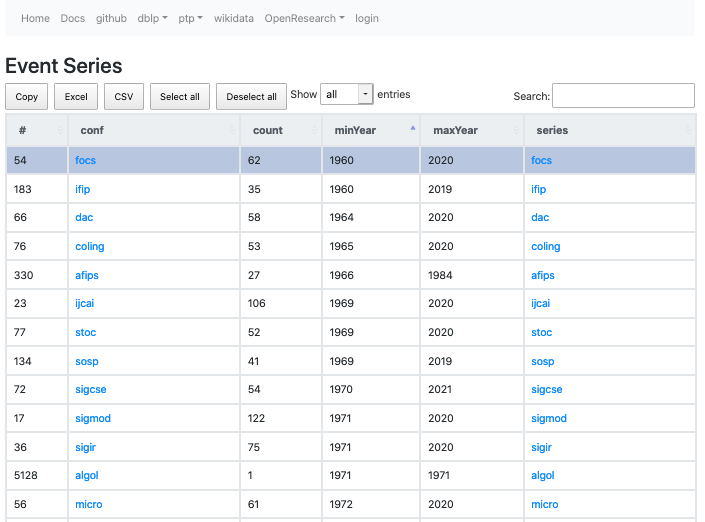This screenshot has width=705, height=522.
Task: Open afips link in conf column
Action: click(87, 275)
